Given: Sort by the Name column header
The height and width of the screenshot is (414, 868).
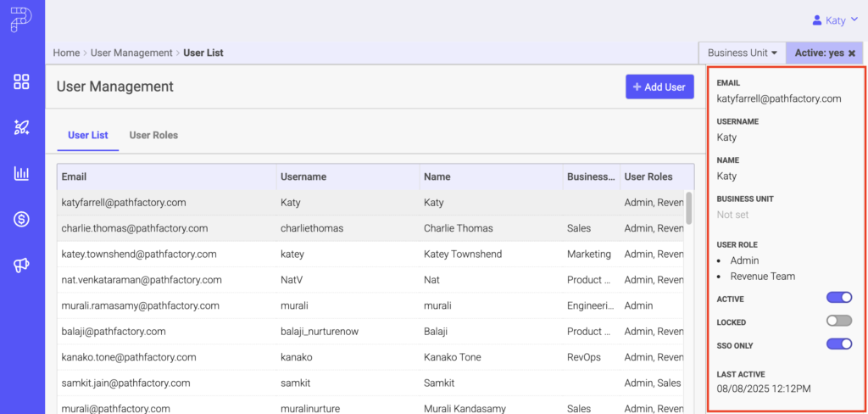Looking at the screenshot, I should 491,176.
